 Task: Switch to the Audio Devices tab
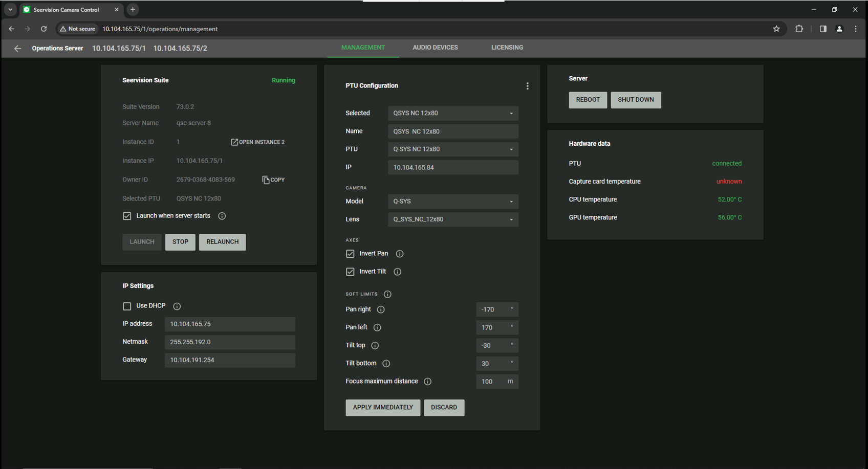tap(435, 48)
